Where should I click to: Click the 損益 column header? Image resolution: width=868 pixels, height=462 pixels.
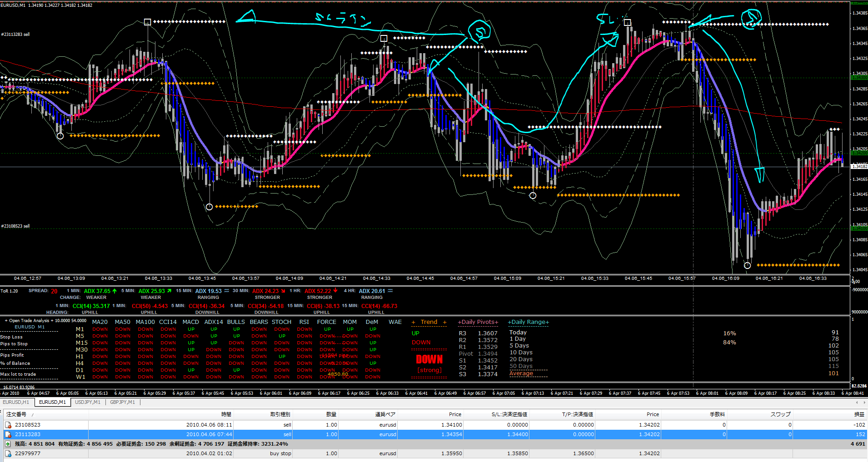(x=859, y=414)
